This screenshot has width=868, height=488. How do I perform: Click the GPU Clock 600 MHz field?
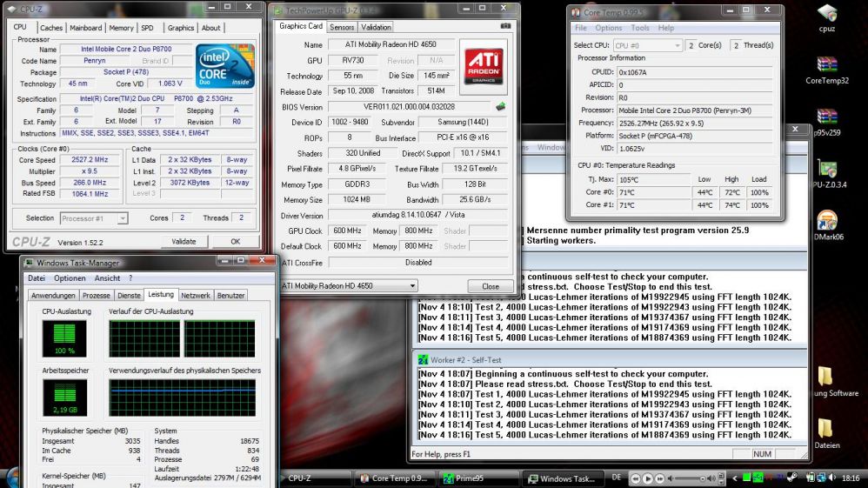(x=347, y=231)
